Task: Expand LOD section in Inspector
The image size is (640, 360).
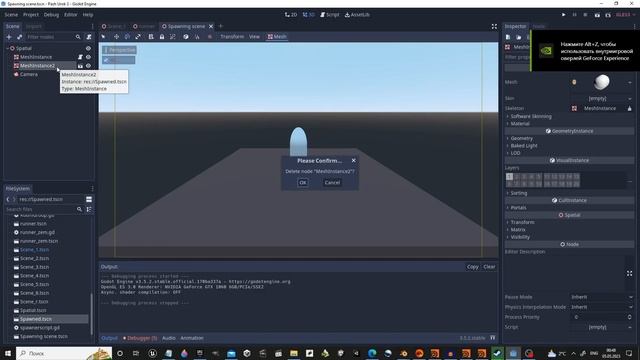Action: point(515,153)
